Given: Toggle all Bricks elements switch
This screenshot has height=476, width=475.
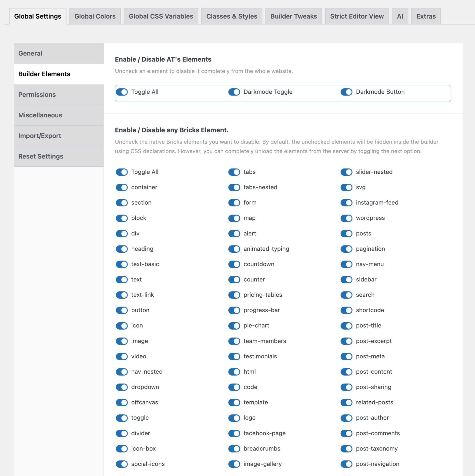Looking at the screenshot, I should (122, 172).
